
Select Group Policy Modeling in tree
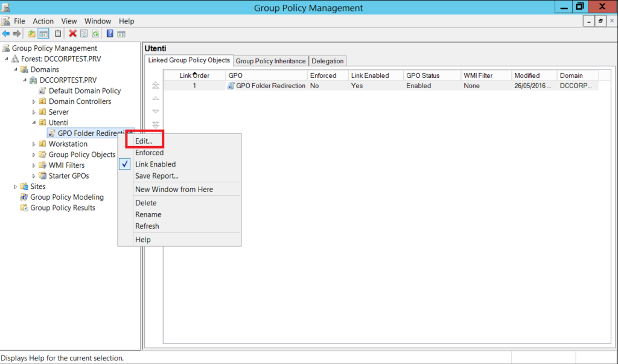tap(66, 197)
